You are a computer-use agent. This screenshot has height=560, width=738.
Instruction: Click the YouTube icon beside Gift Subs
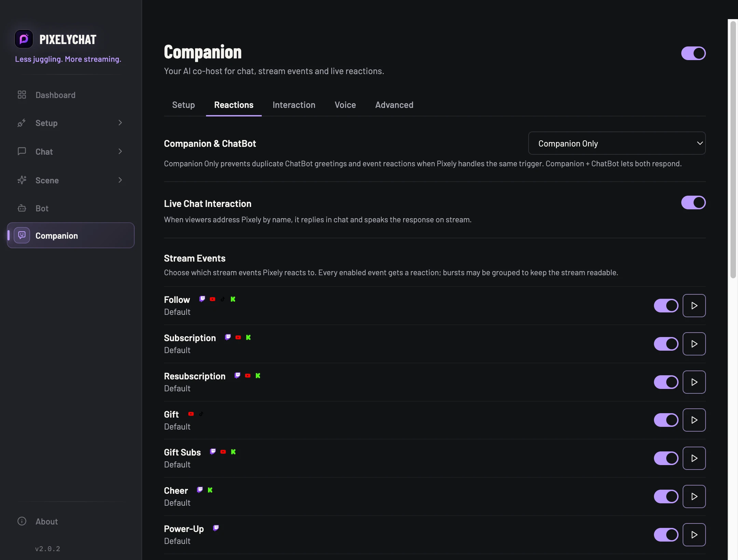(x=223, y=452)
